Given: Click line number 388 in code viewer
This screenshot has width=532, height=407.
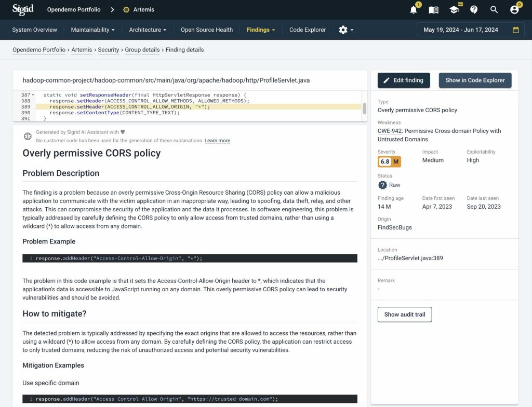Looking at the screenshot, I should [26, 101].
